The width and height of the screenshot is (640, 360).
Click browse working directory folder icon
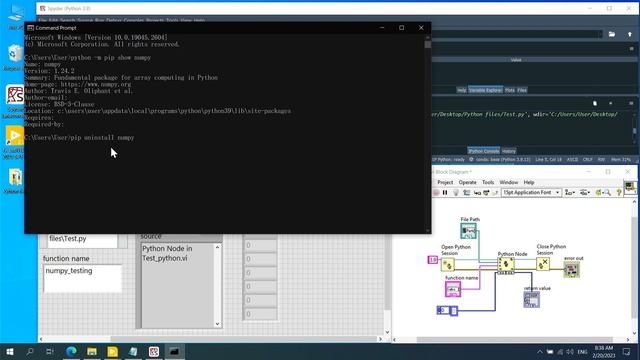click(611, 34)
